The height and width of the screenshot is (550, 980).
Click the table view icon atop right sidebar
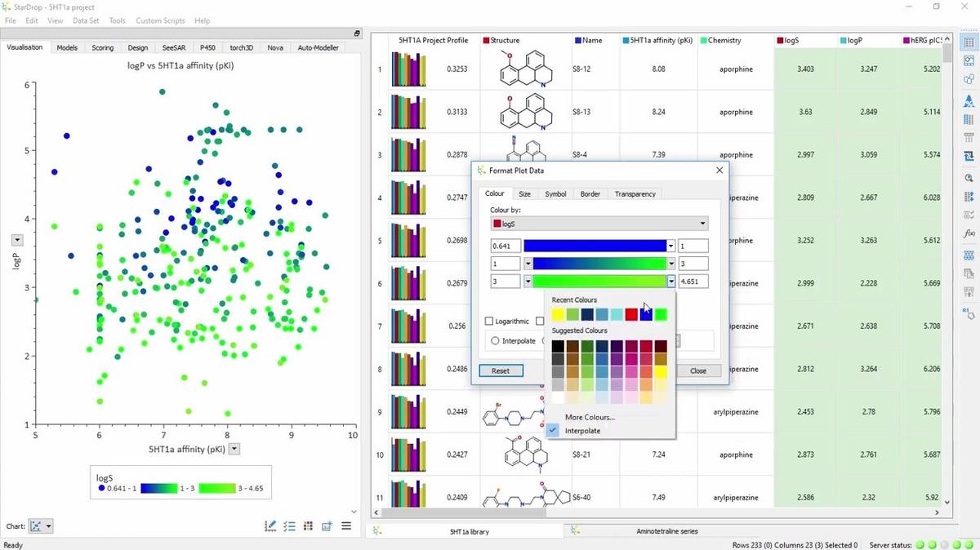pyautogui.click(x=969, y=42)
